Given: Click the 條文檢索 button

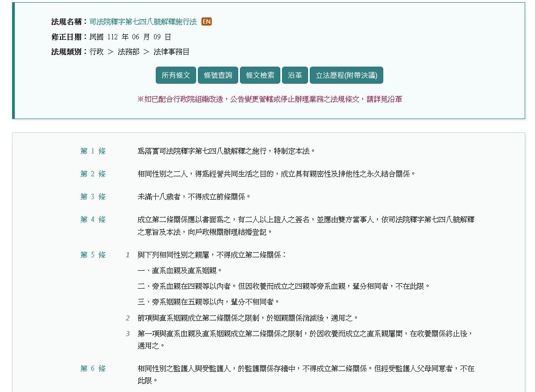Looking at the screenshot, I should 260,75.
